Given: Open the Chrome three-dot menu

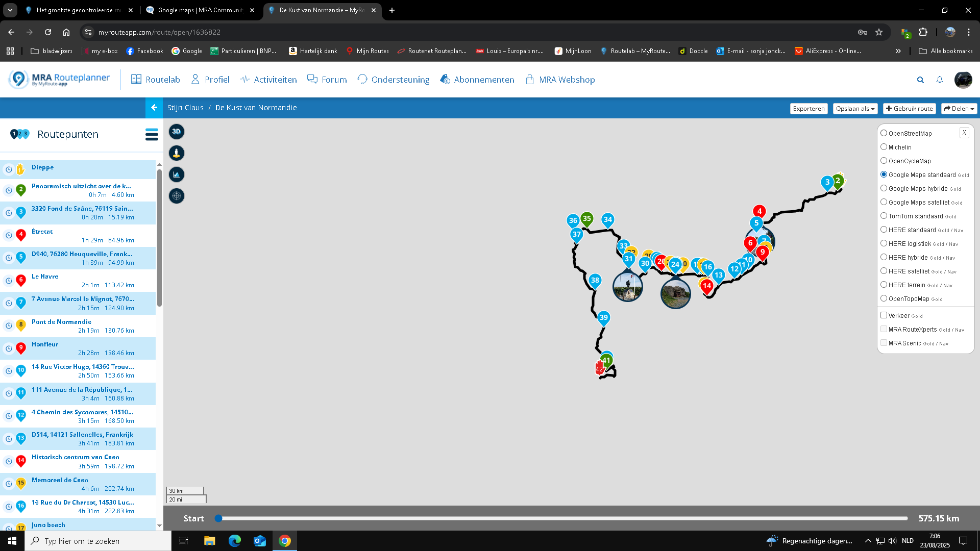Looking at the screenshot, I should 969,32.
